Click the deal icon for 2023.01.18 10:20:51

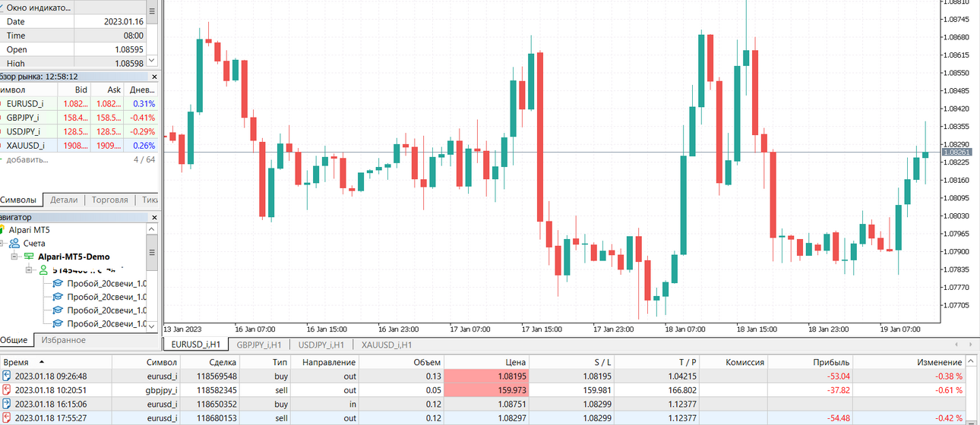tap(7, 389)
